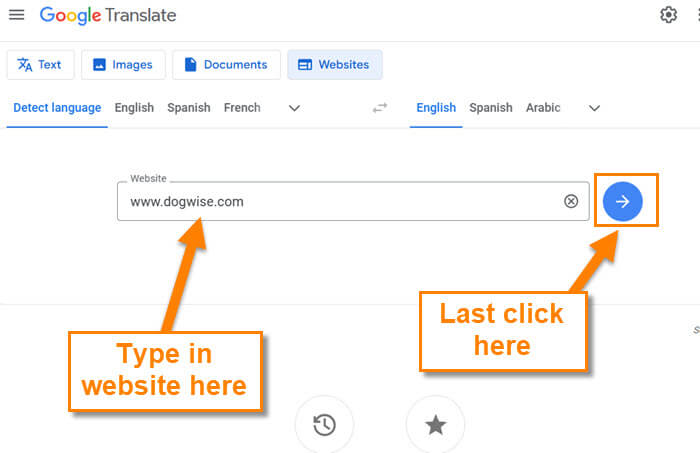The height and width of the screenshot is (453, 700).
Task: Select Detect language as source
Action: pos(57,108)
